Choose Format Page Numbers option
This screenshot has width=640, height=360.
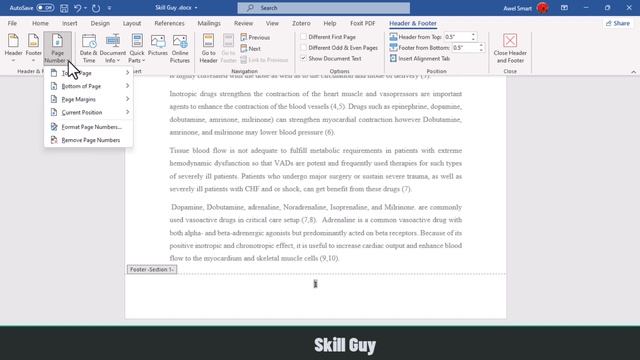point(89,127)
